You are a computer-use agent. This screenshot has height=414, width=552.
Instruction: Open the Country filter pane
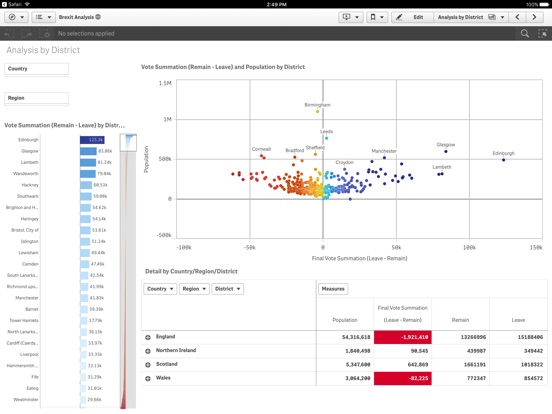(36, 69)
